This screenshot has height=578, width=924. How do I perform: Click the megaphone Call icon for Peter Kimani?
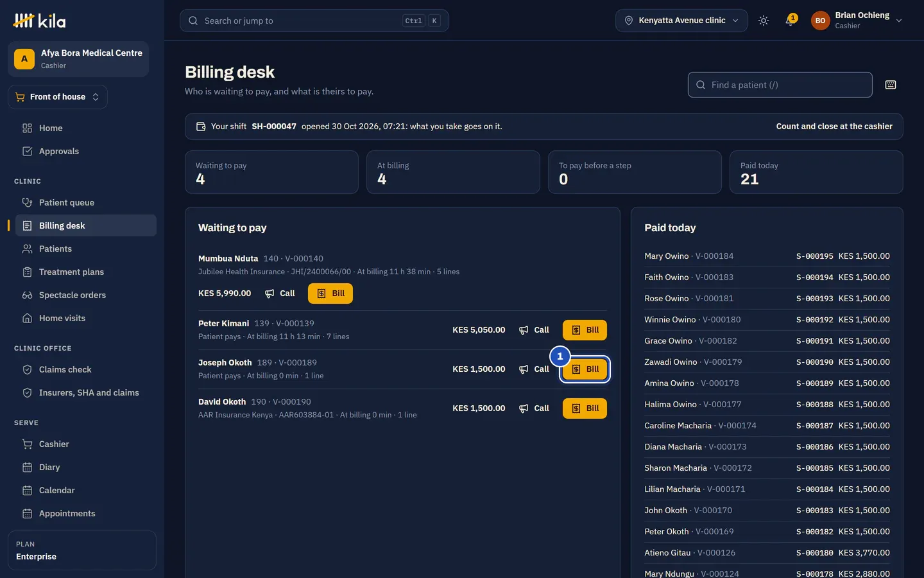point(524,330)
